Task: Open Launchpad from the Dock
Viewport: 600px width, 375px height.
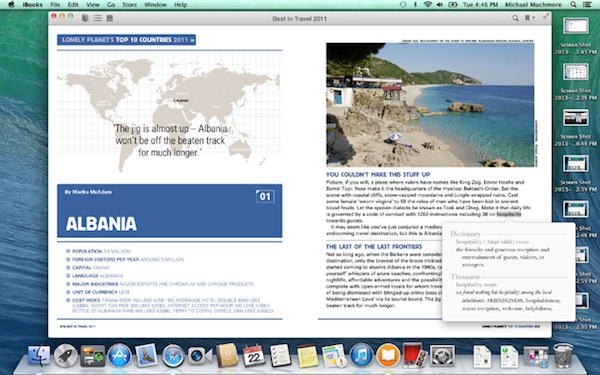Action: coord(65,355)
